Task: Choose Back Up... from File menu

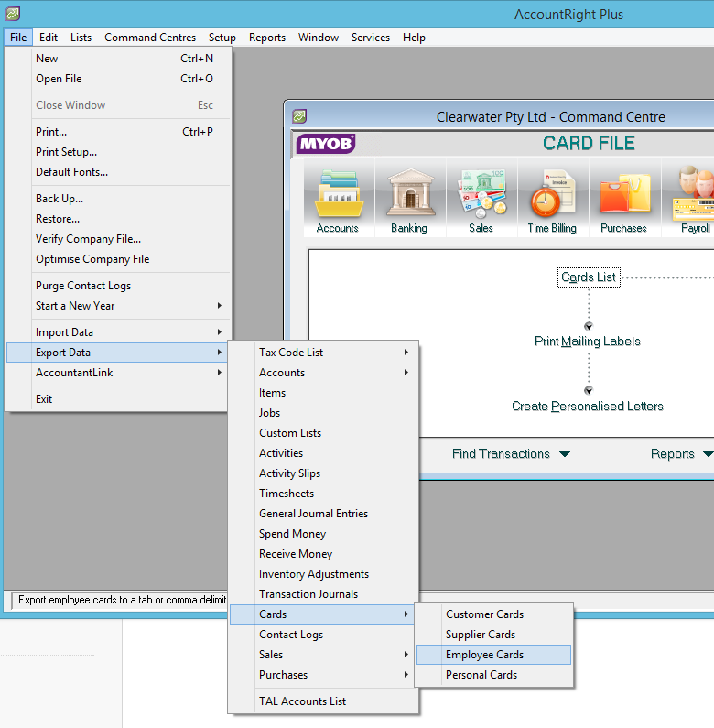Action: point(118,198)
